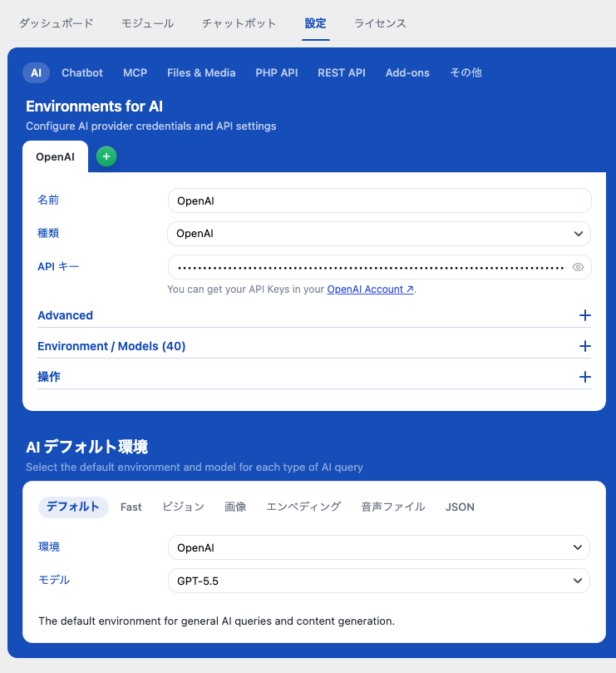Open the 種類 OpenAI dropdown
616x673 pixels.
379,234
